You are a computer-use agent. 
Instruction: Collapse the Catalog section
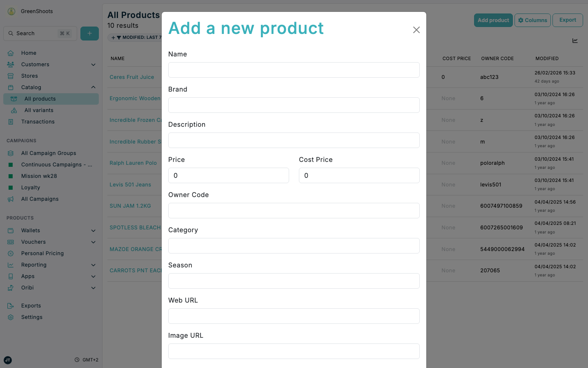point(93,87)
